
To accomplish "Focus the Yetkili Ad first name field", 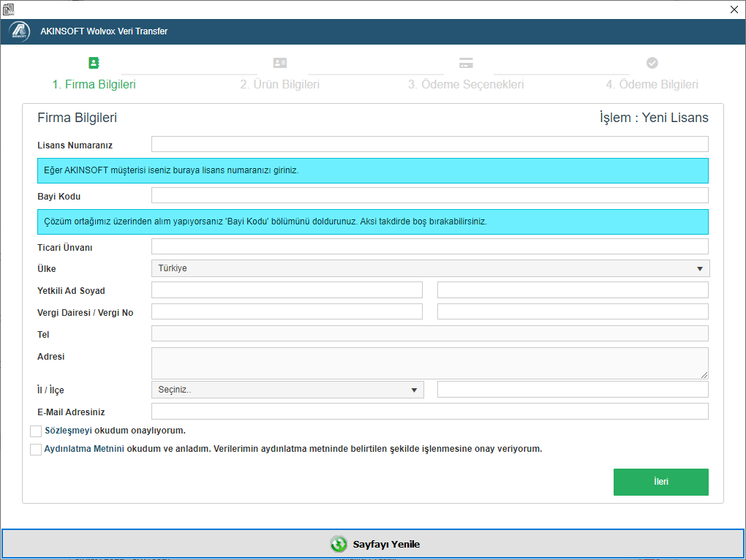I will click(287, 290).
